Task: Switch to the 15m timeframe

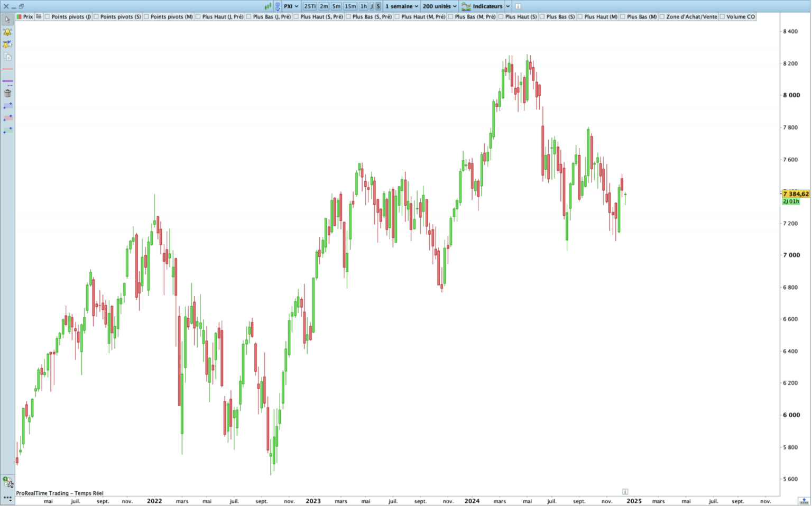Action: (350, 6)
